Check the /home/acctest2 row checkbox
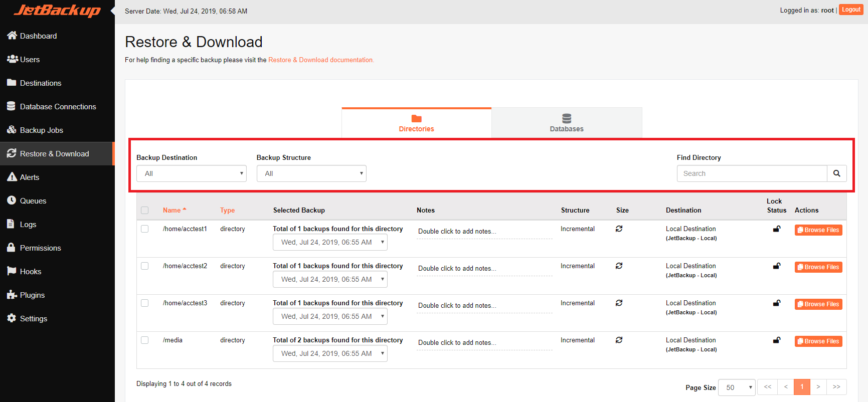The width and height of the screenshot is (868, 402). pyautogui.click(x=145, y=266)
